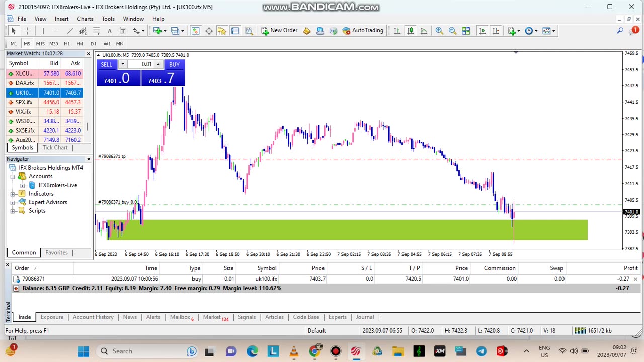Close order 79086371 with X
Viewport: 644px width, 362px height.
(x=635, y=279)
